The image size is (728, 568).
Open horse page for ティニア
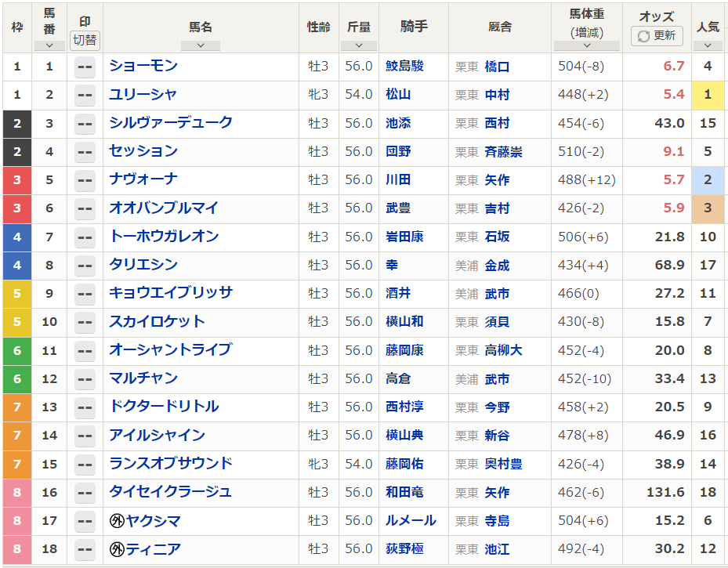click(154, 549)
